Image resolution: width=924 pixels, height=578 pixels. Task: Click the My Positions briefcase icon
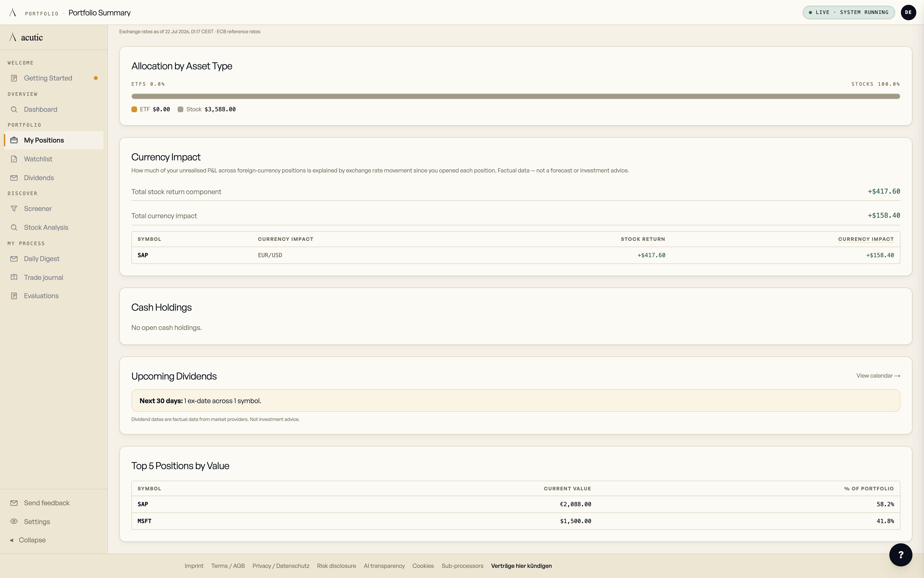14,140
